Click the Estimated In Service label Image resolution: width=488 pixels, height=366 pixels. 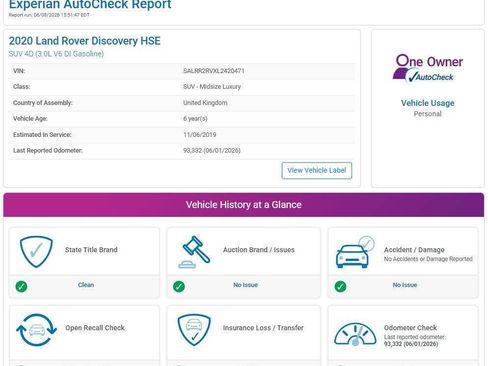pos(42,135)
